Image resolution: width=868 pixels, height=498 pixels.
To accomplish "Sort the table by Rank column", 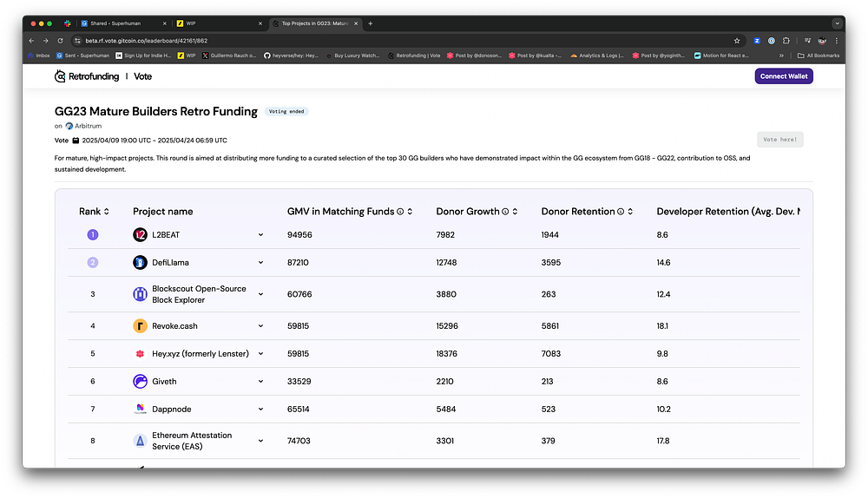I will click(x=107, y=212).
